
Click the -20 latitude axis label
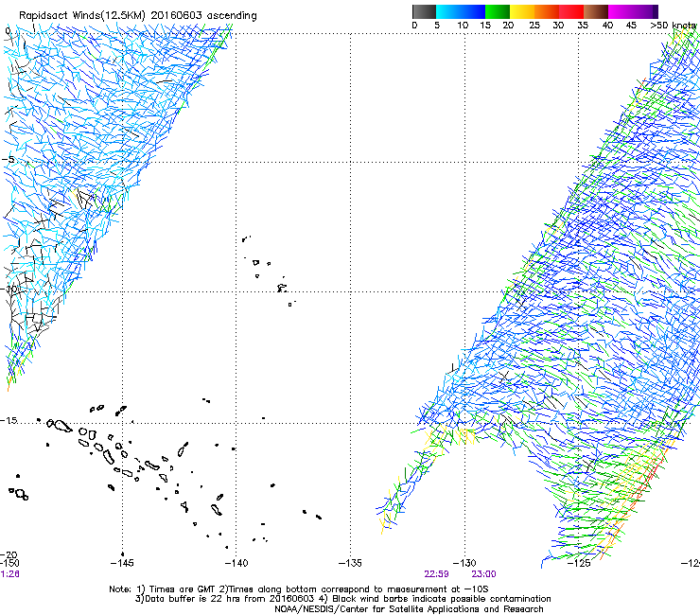pos(8,554)
